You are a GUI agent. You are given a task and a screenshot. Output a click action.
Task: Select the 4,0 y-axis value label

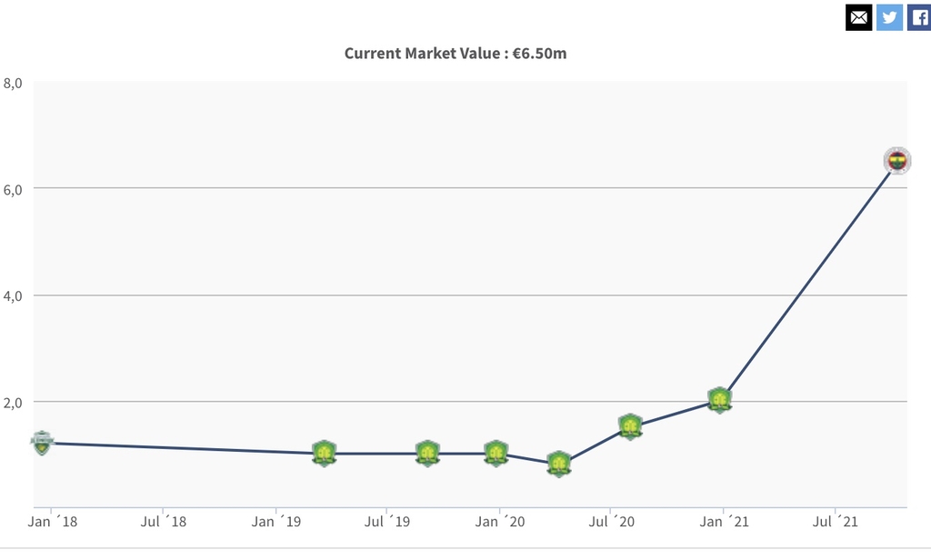[x=13, y=295]
